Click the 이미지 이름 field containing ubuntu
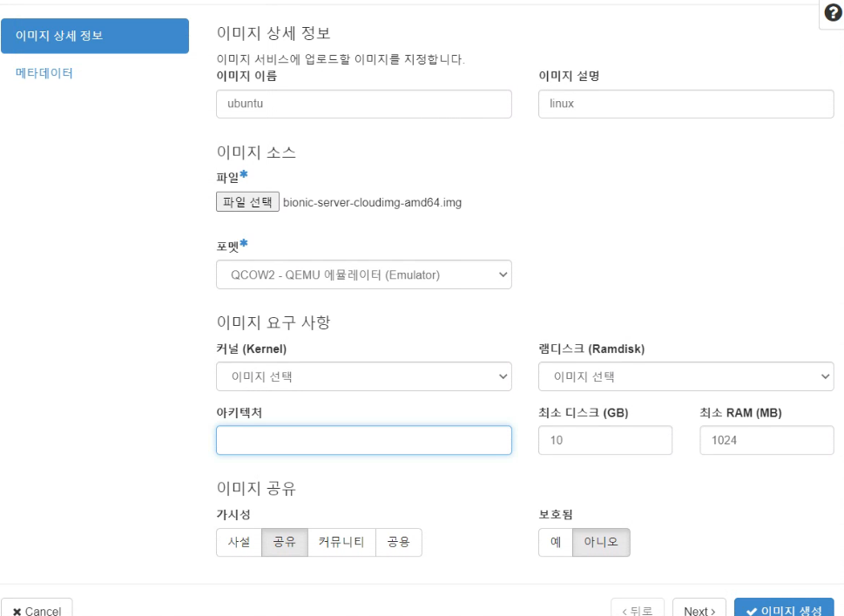This screenshot has width=844, height=616. tap(364, 104)
